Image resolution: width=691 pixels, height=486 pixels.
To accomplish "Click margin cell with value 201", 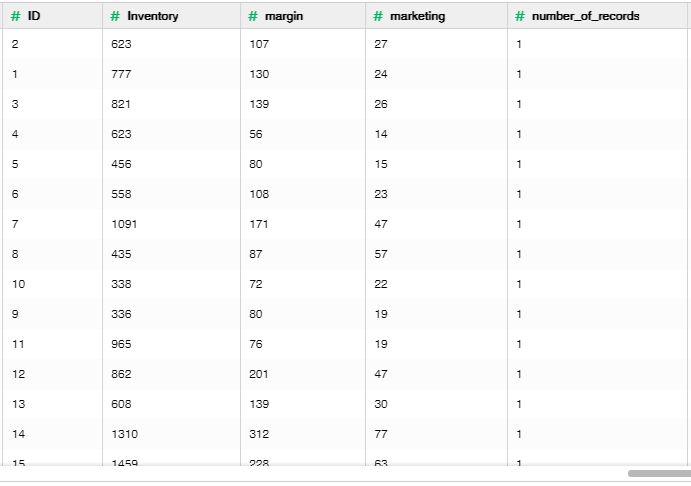I will tap(258, 374).
